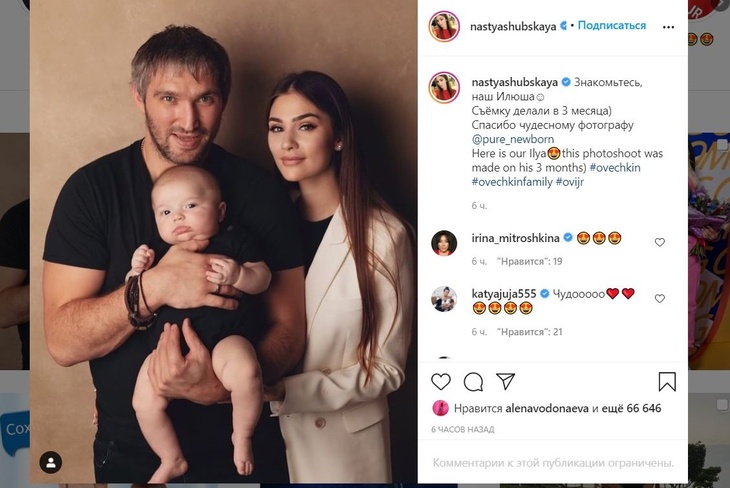This screenshot has width=730, height=488.
Task: Open comments via speech bubble icon
Action: [474, 381]
